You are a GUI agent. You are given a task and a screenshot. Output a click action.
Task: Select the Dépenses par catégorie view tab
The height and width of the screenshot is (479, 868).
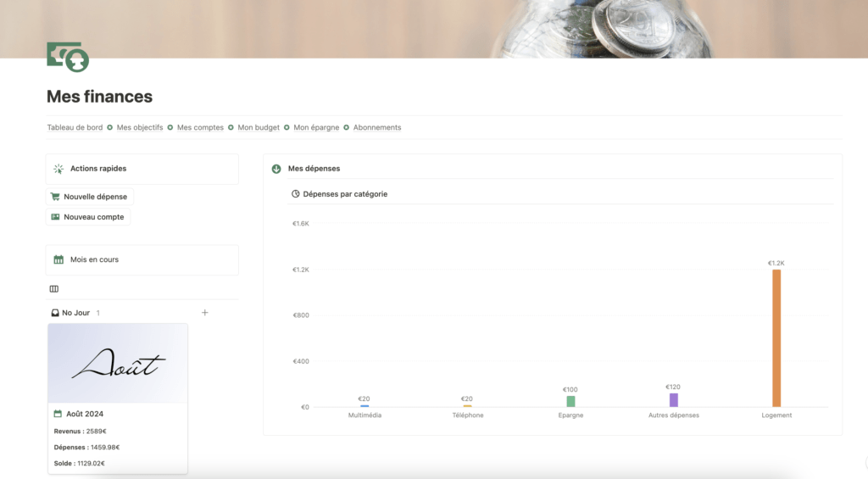pos(345,194)
